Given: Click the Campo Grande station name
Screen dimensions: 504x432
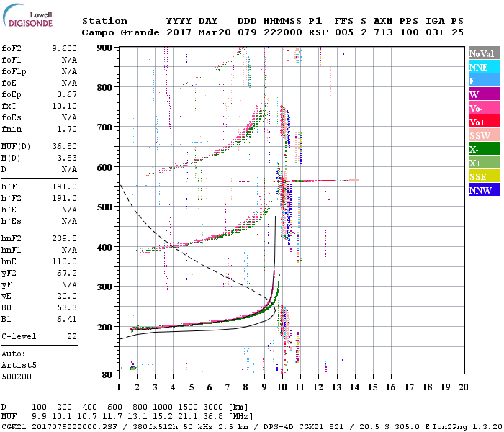Looking at the screenshot, I should pyautogui.click(x=120, y=32).
